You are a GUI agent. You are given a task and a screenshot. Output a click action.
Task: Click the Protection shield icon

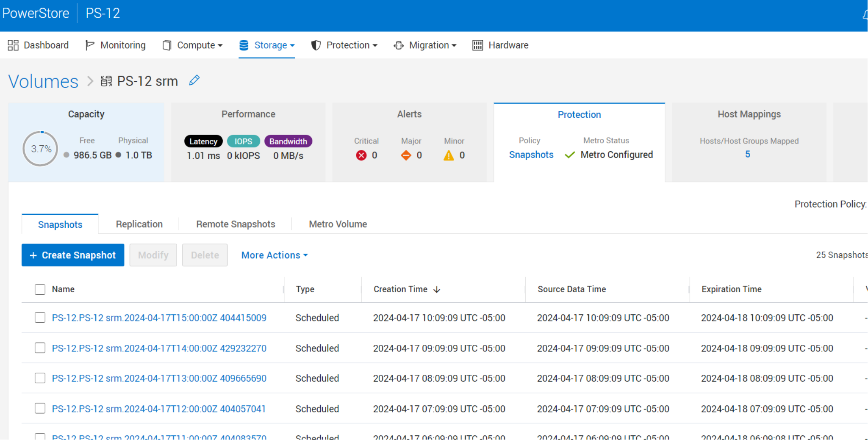pos(316,45)
